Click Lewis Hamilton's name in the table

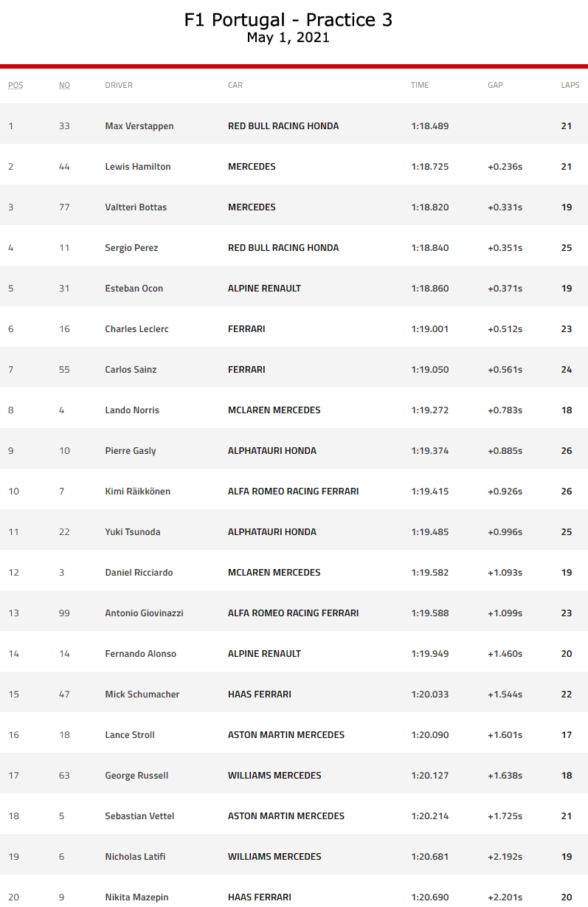point(138,167)
